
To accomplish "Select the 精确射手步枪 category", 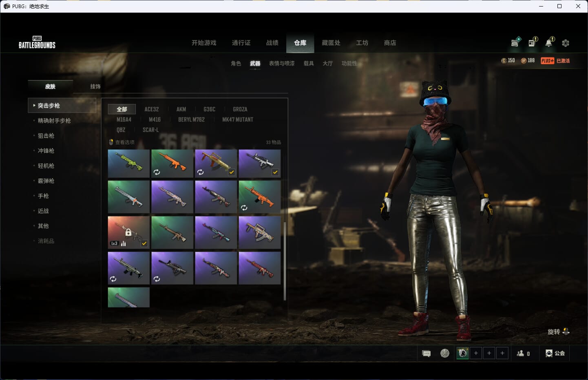I will pos(54,121).
